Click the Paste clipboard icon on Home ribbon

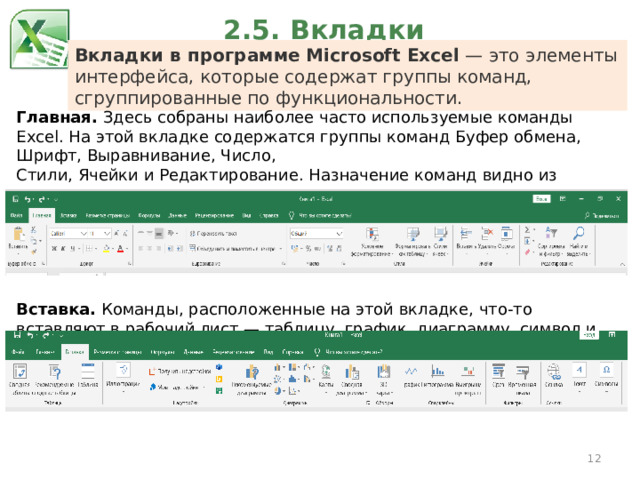[x=18, y=234]
